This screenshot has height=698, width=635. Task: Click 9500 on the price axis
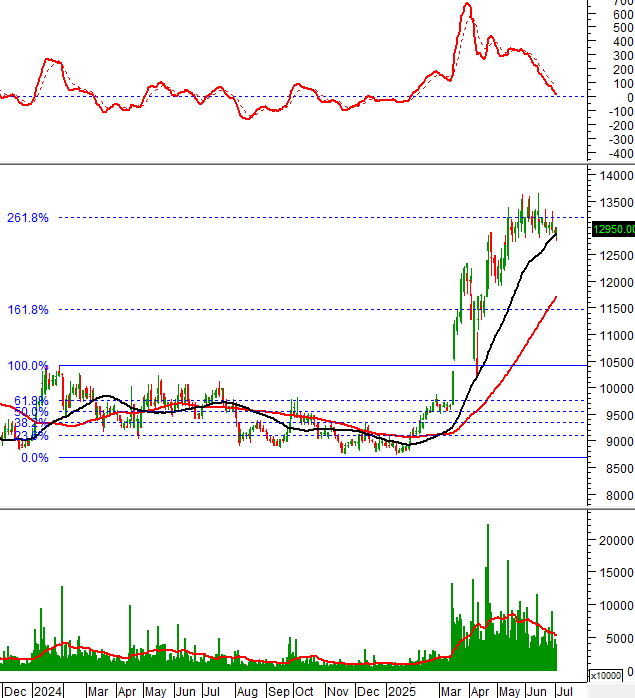(620, 415)
